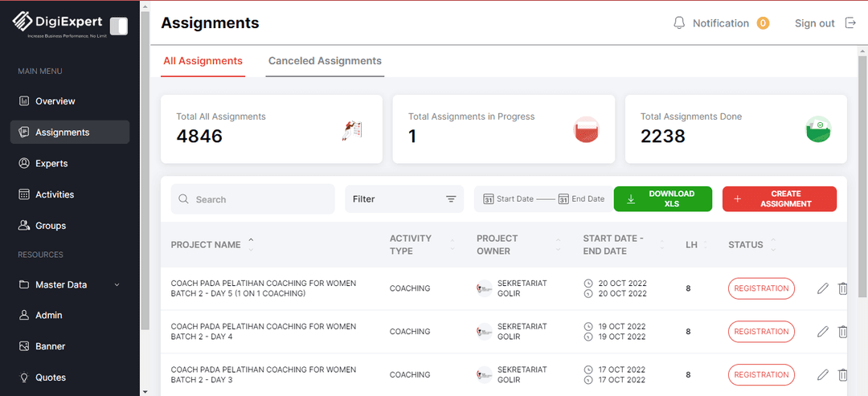Sort by Activity Type column arrows
The image size is (868, 396).
(x=452, y=244)
